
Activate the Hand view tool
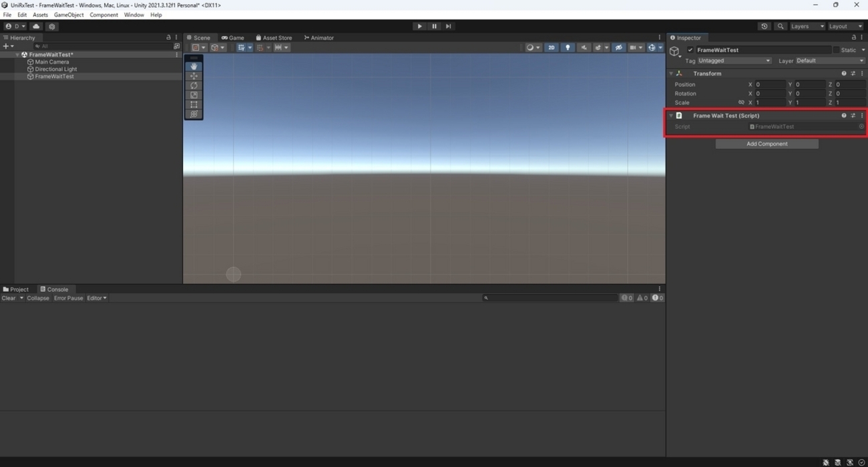coord(194,66)
